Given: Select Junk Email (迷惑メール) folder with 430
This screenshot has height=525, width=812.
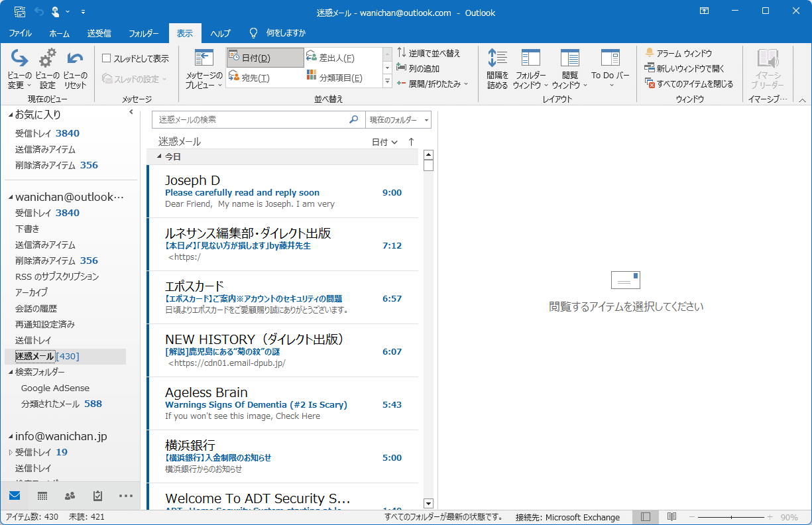Looking at the screenshot, I should [65, 357].
